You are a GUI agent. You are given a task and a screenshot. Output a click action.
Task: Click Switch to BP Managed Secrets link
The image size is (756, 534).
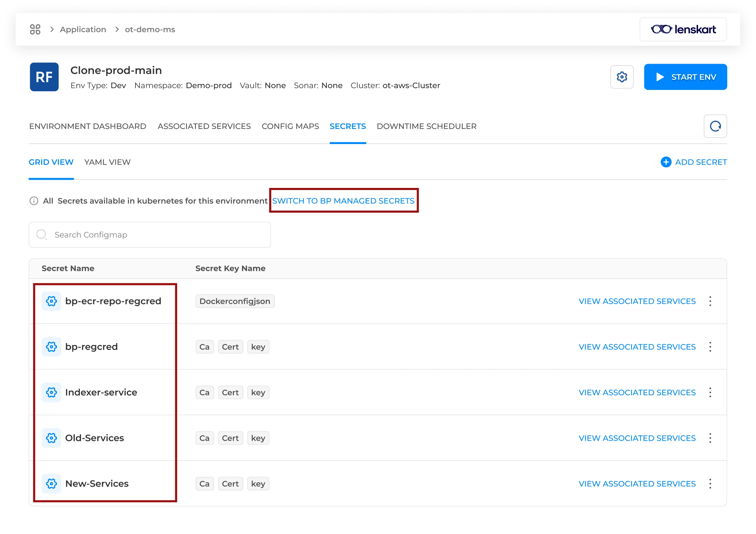coord(343,201)
